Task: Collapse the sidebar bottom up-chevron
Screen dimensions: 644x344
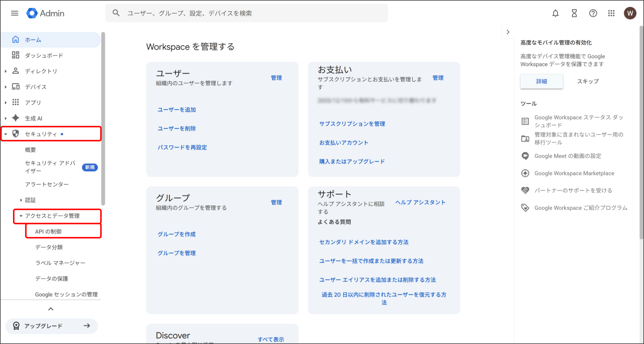Action: click(51, 309)
